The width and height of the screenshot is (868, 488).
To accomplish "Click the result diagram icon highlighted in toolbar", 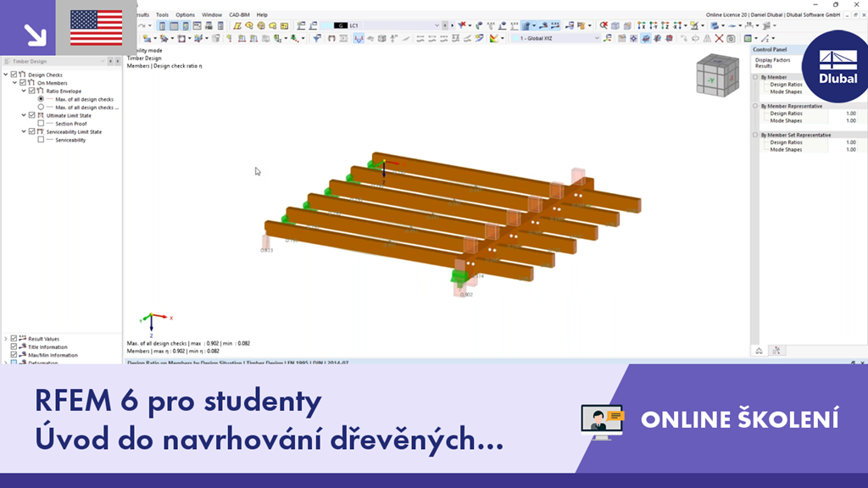I will coord(359,38).
